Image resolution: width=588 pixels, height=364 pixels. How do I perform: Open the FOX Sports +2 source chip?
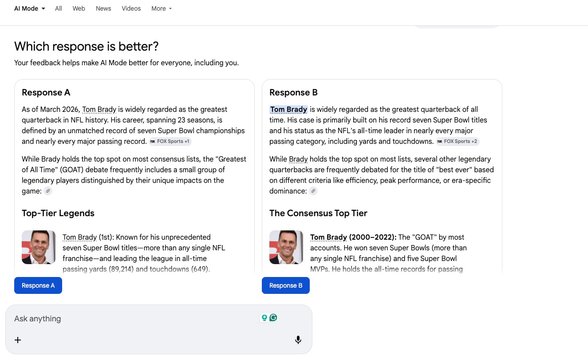click(x=458, y=142)
